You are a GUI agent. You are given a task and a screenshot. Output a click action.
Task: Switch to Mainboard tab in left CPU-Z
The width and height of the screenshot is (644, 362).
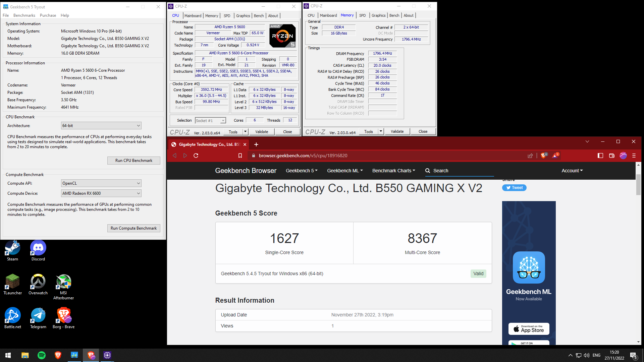coord(193,16)
